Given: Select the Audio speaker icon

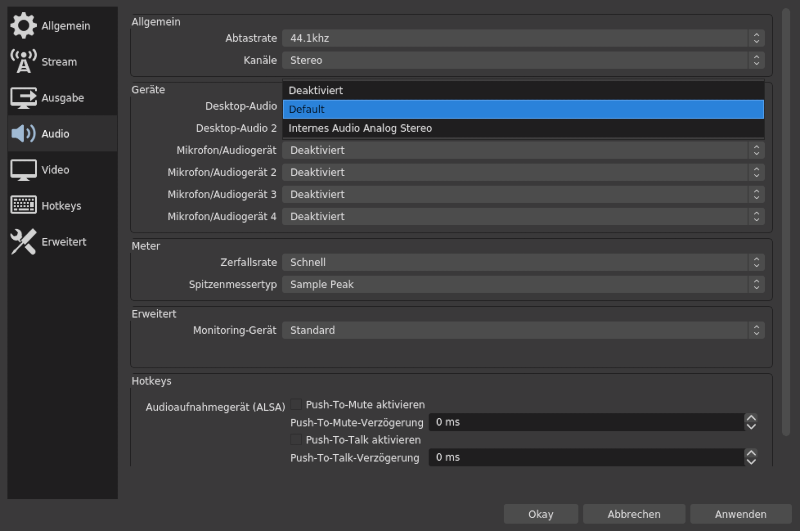Looking at the screenshot, I should [x=23, y=134].
